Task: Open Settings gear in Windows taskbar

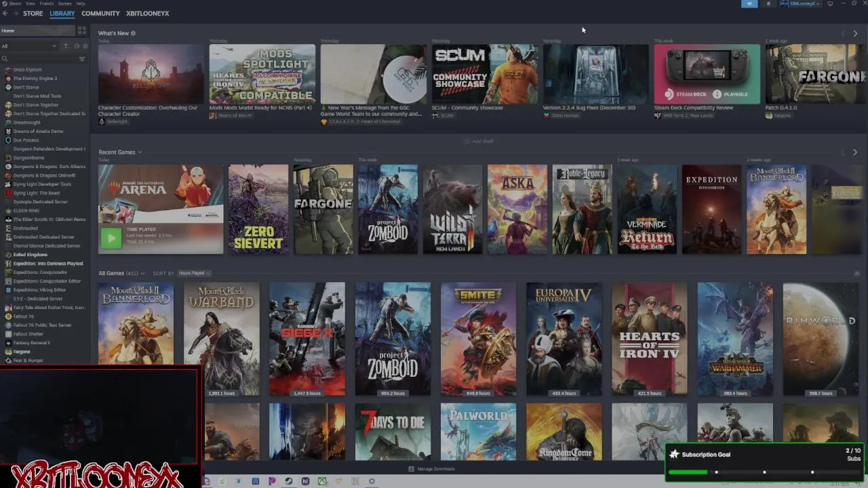Action: click(x=372, y=481)
